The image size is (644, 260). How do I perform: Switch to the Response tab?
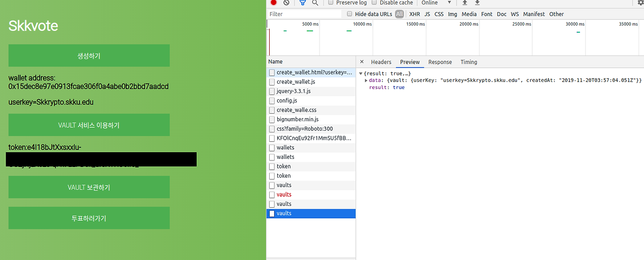tap(440, 62)
